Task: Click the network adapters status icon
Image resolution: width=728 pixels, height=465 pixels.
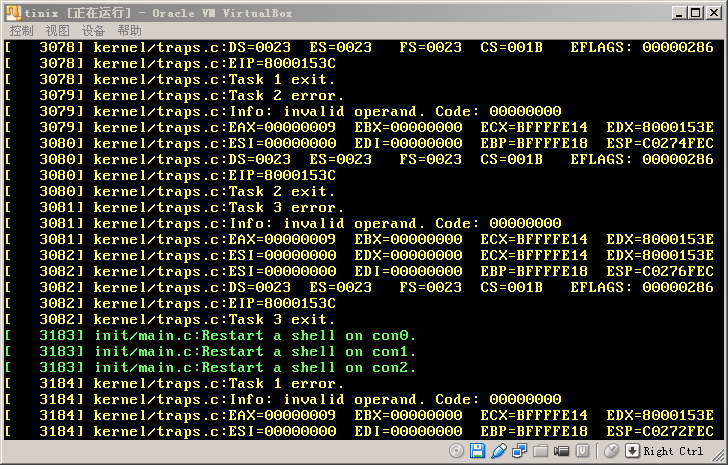Action: pyautogui.click(x=519, y=451)
